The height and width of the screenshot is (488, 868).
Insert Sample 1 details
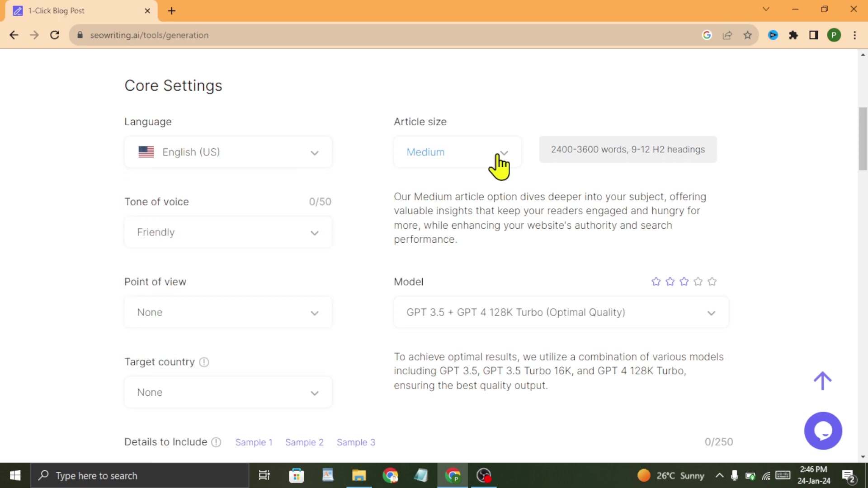coord(254,442)
